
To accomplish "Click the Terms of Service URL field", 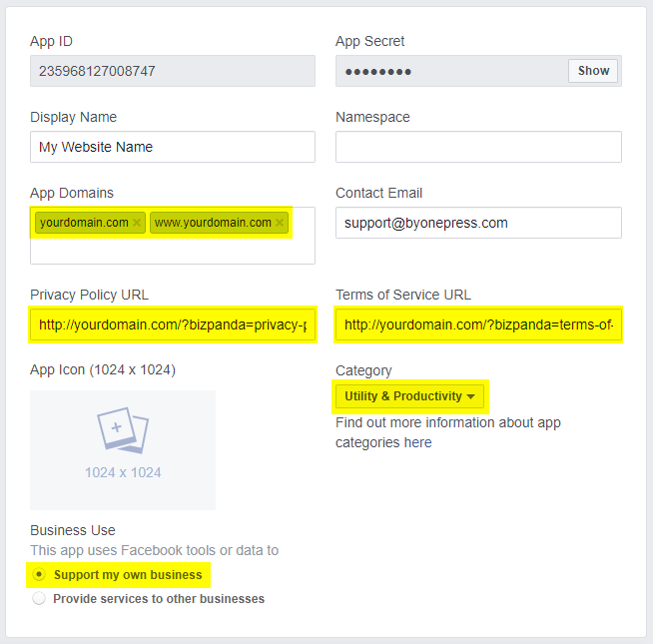I will coord(478,324).
